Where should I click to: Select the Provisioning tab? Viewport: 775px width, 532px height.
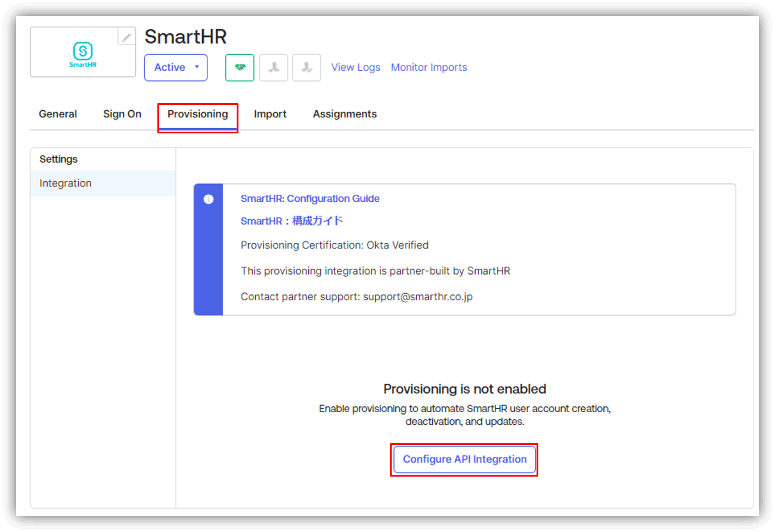(x=197, y=114)
